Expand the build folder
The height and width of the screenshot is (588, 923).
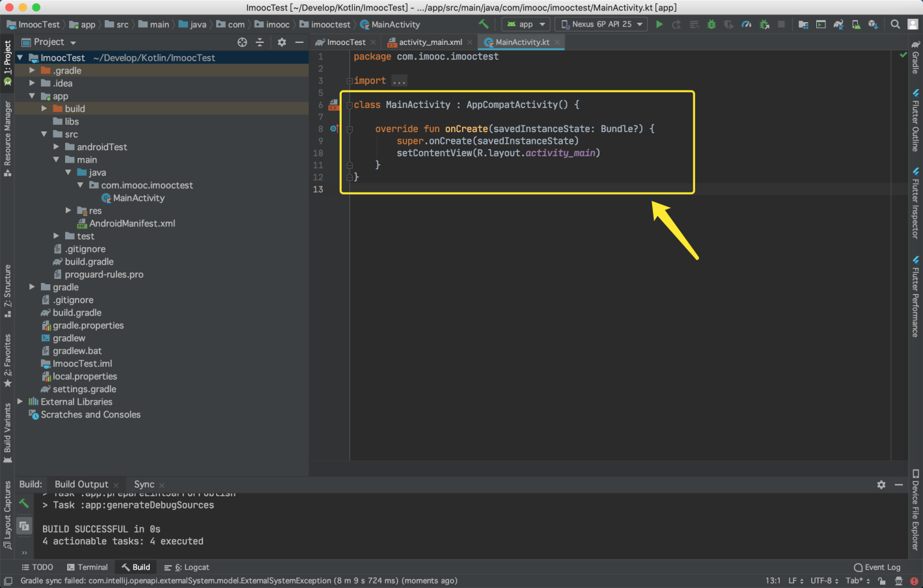(44, 109)
